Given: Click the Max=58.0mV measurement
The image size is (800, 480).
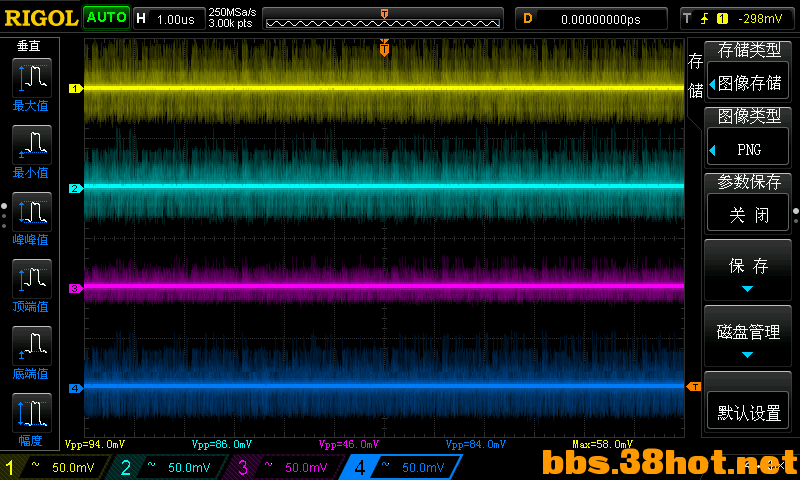Looking at the screenshot, I should click(x=603, y=444).
